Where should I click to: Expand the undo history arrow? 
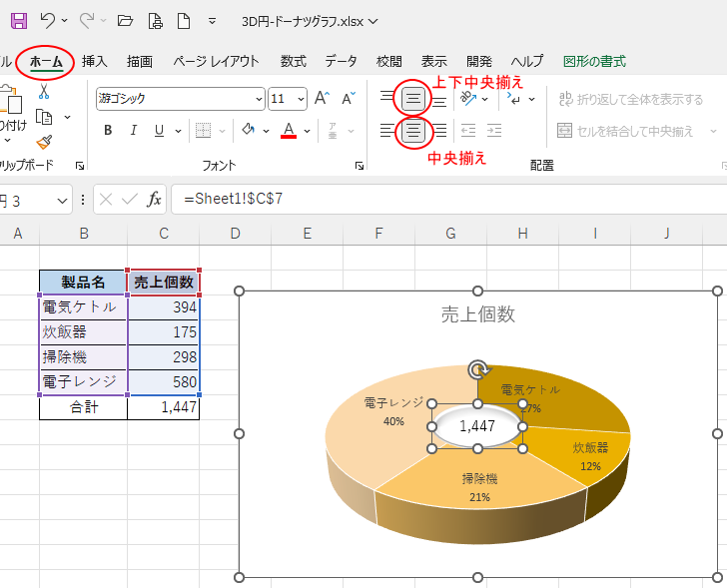coord(64,21)
